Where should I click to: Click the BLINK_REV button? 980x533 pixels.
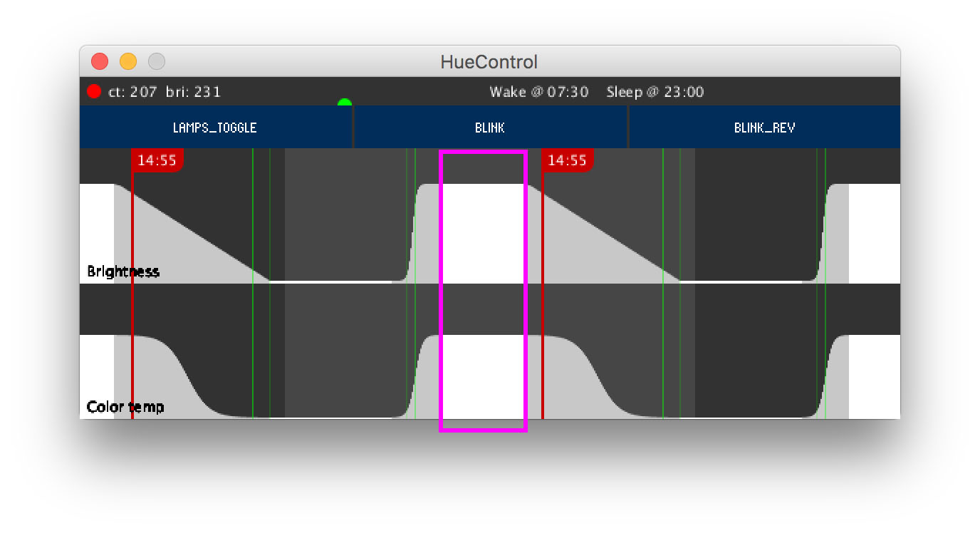[764, 128]
